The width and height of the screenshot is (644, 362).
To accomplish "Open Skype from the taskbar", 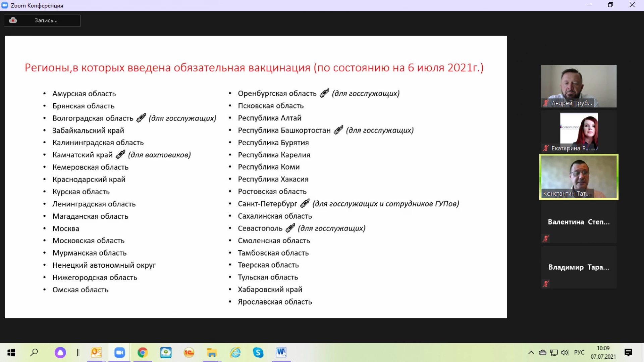I will (258, 352).
